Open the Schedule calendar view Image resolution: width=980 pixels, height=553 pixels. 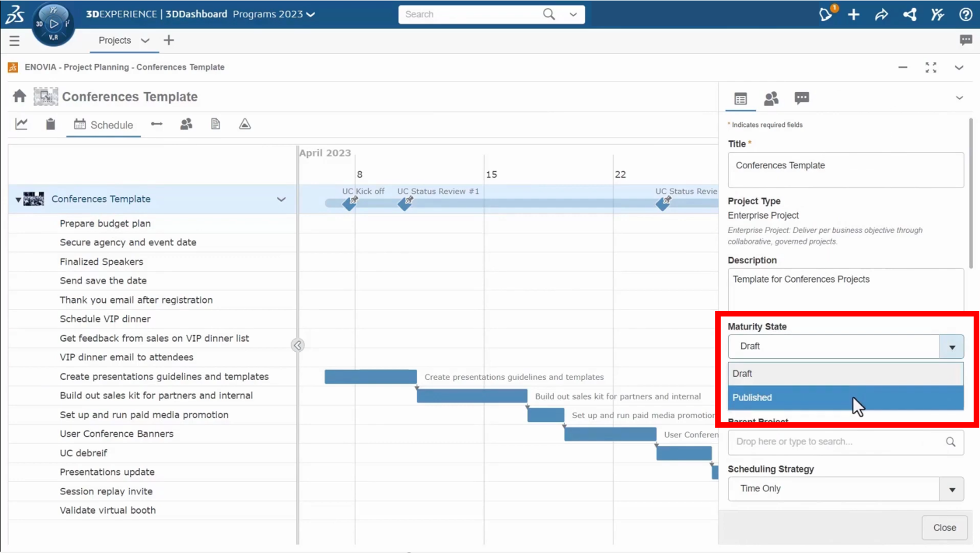pyautogui.click(x=103, y=124)
